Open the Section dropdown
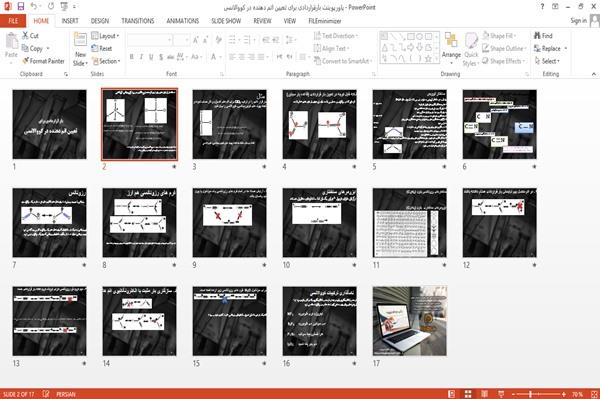This screenshot has width=600, height=399. pos(106,61)
